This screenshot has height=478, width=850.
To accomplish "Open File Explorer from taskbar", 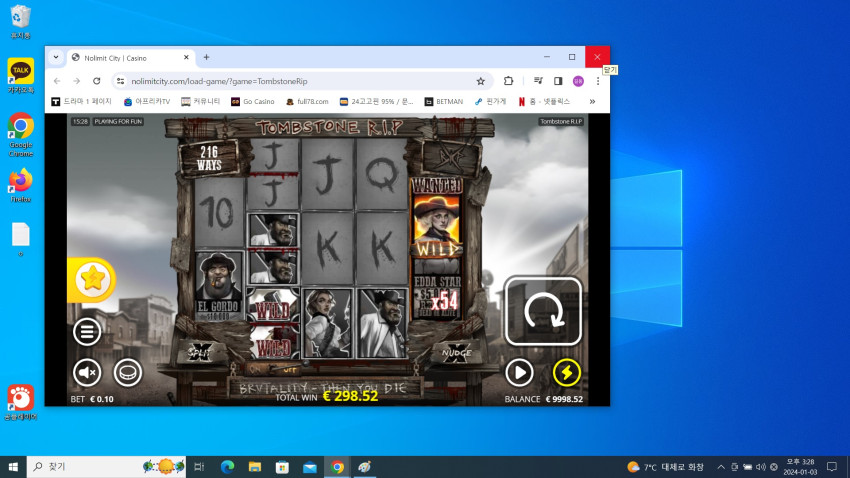I will (x=255, y=467).
